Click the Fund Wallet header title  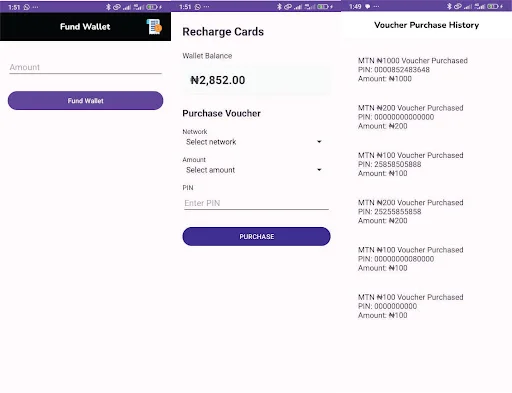tap(85, 27)
